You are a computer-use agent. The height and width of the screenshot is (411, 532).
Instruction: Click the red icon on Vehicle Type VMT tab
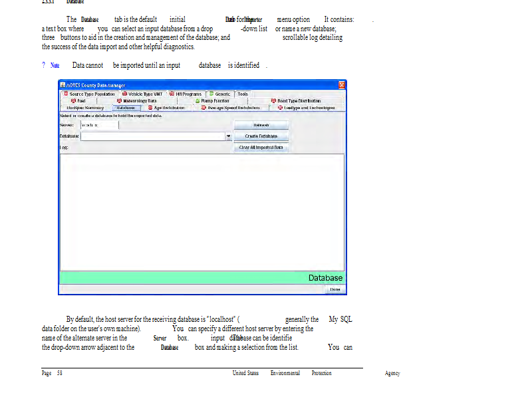point(124,94)
